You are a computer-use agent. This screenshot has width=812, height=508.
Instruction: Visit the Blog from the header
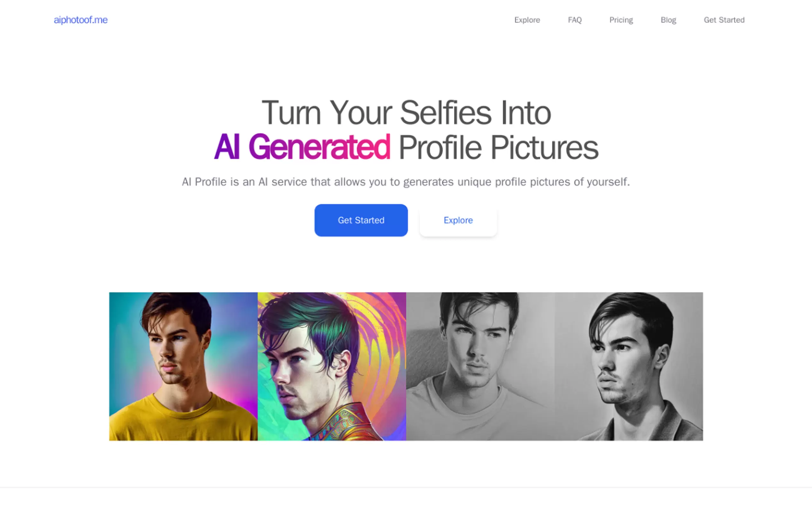point(668,20)
